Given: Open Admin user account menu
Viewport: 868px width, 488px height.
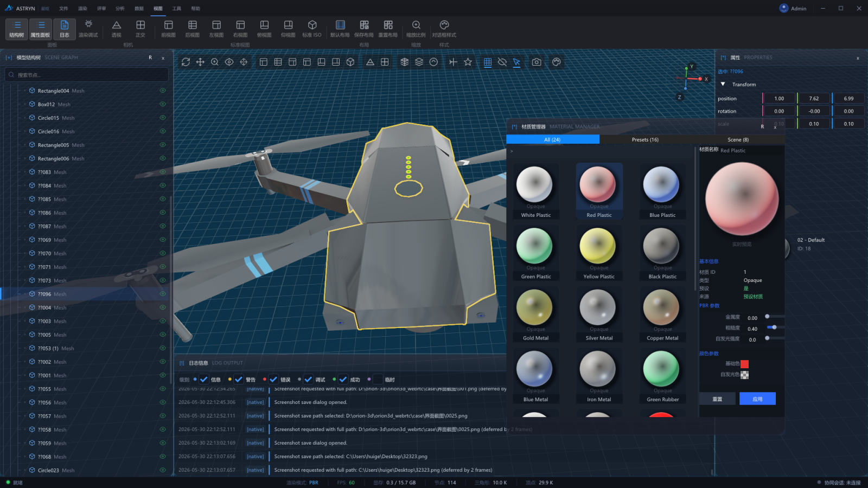Looking at the screenshot, I should (x=793, y=8).
